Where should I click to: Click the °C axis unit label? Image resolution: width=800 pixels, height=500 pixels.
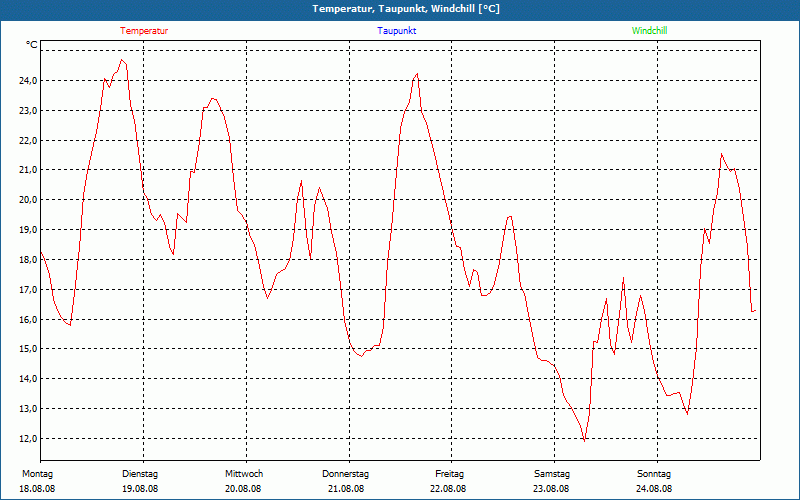point(32,45)
